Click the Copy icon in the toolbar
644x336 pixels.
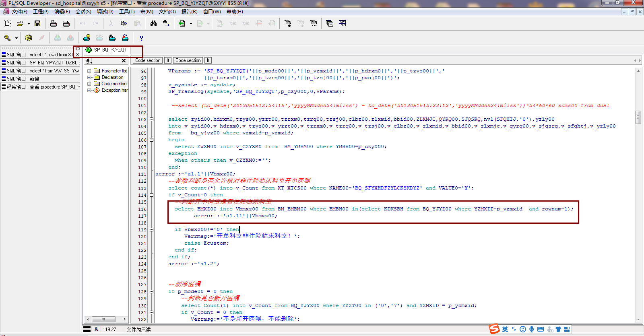124,23
